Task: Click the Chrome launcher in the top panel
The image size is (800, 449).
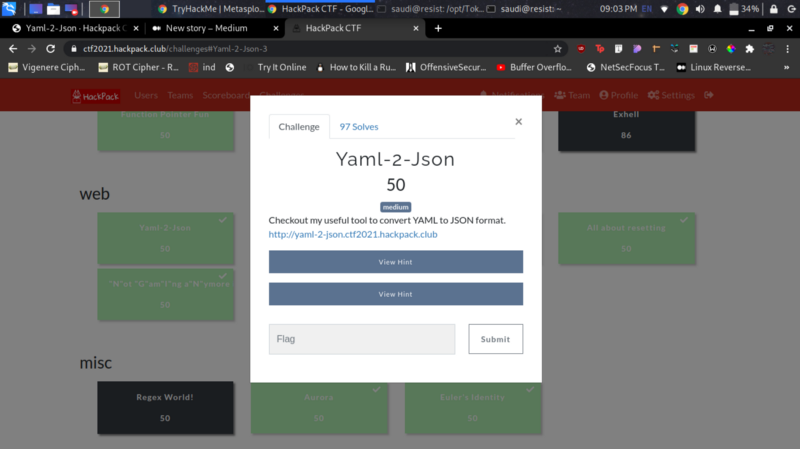Action: tap(104, 9)
